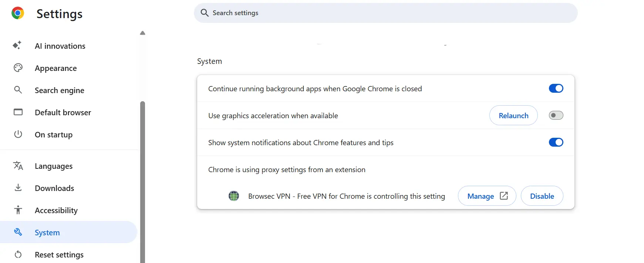Click the Search settings field
The height and width of the screenshot is (263, 644).
click(385, 13)
